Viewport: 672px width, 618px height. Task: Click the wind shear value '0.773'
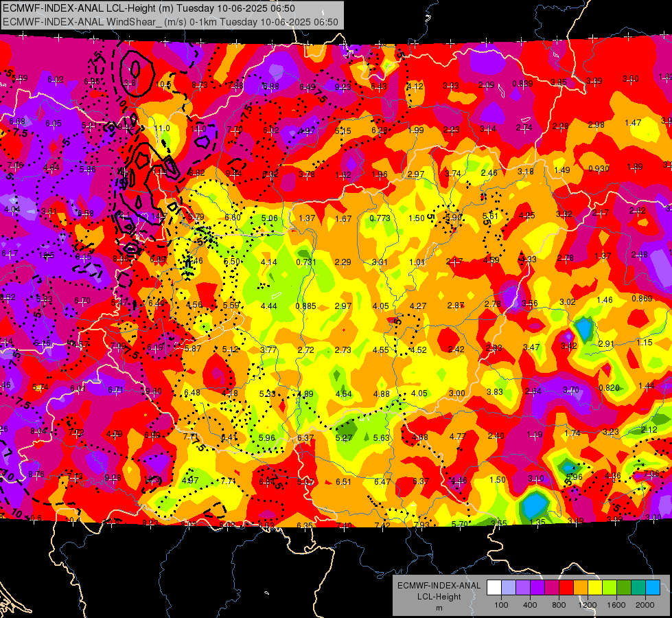[380, 218]
